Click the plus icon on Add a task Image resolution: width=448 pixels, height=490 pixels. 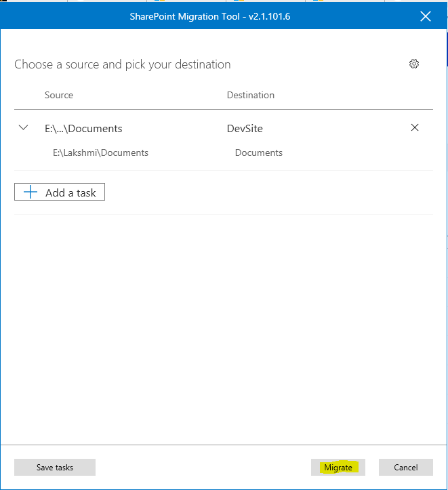[30, 192]
